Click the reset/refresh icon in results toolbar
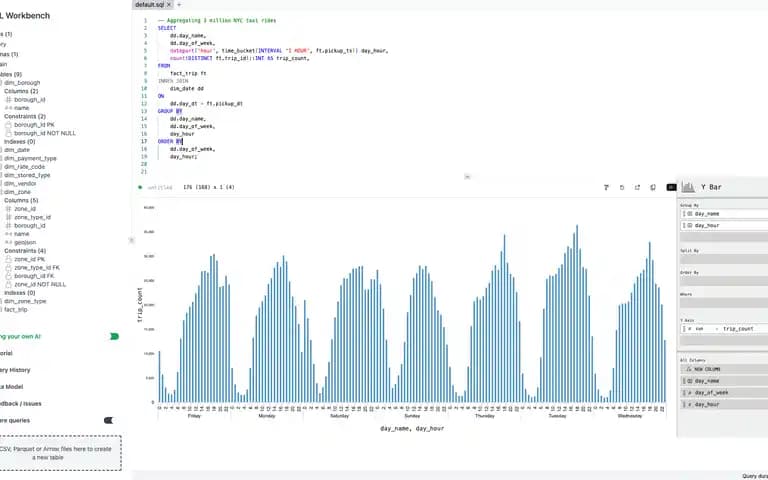The image size is (768, 480). [622, 187]
